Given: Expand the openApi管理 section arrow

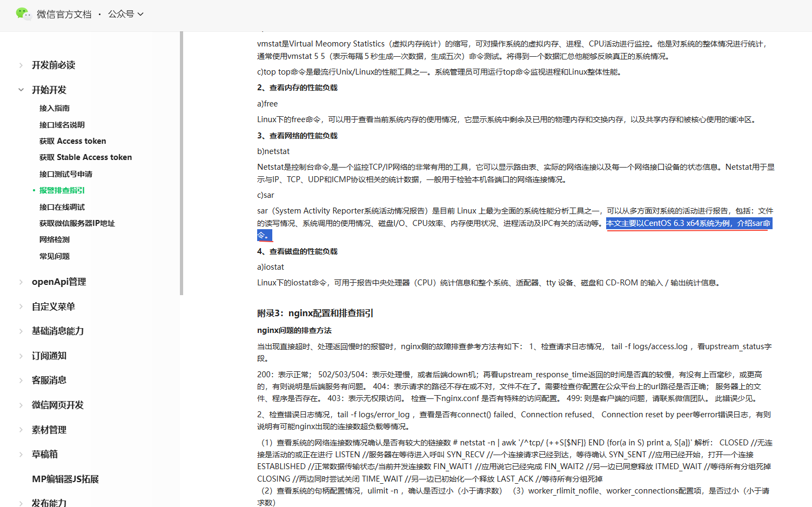Looking at the screenshot, I should pos(21,282).
